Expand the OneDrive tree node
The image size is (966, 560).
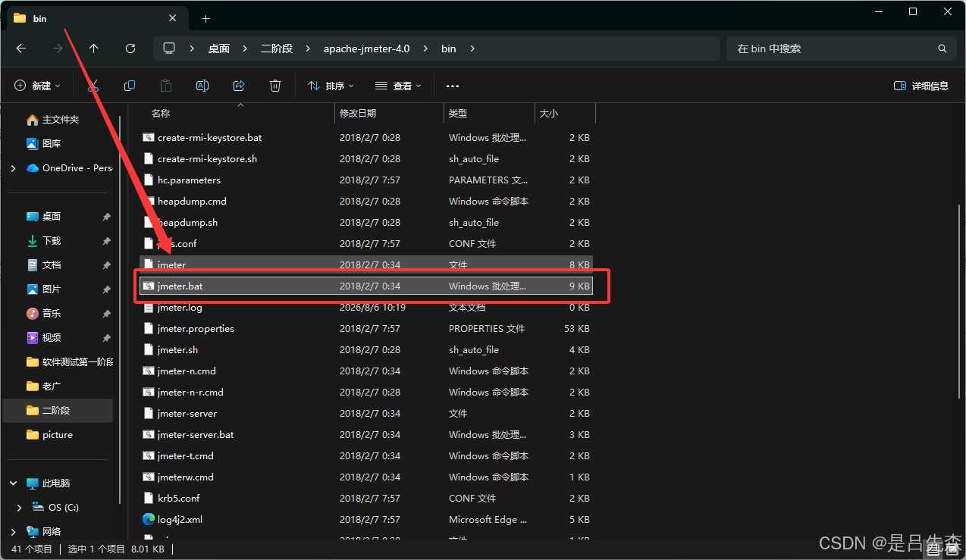tap(14, 168)
